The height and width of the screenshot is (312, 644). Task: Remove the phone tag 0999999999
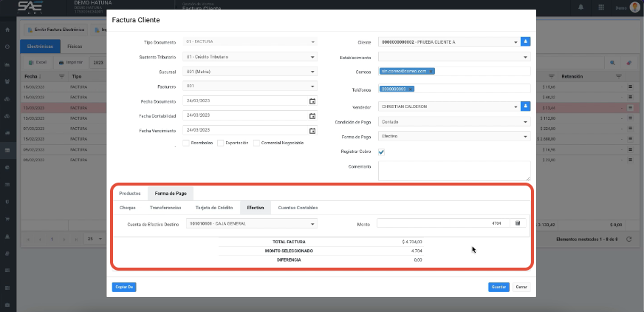click(x=411, y=89)
